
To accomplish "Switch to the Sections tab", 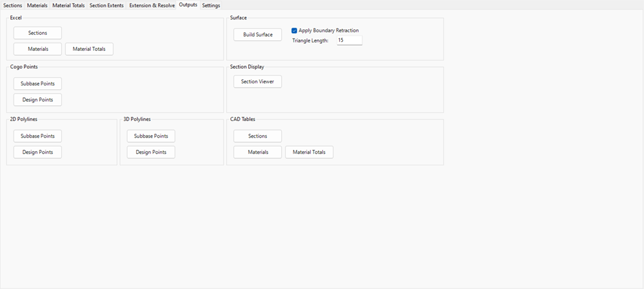I will pyautogui.click(x=13, y=5).
